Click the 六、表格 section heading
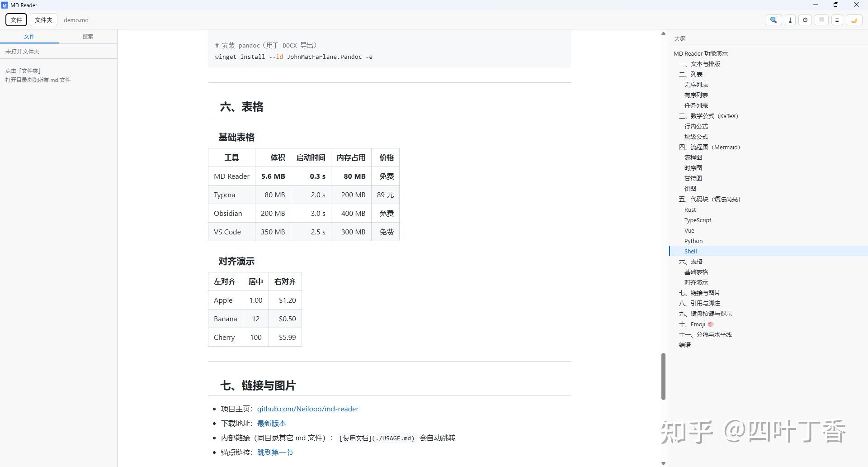This screenshot has height=467, width=868. (x=241, y=107)
